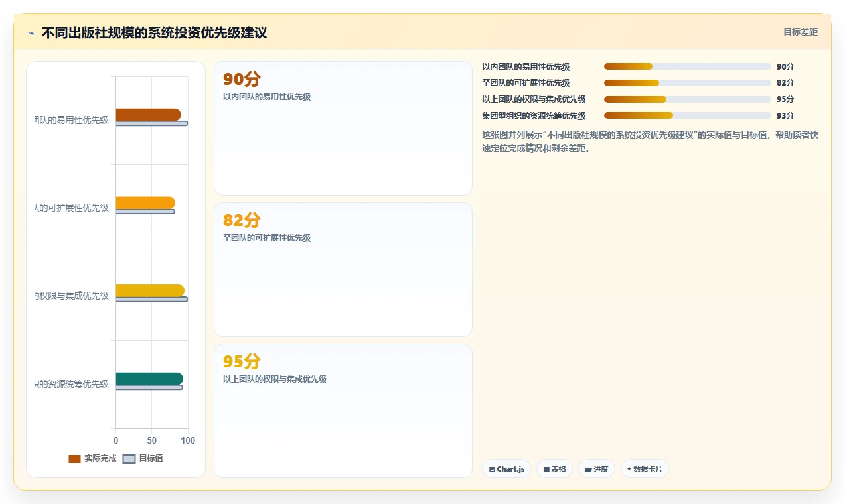The image size is (845, 504).
Task: Click the 资源统筹优先级 chart axis label
Action: [72, 384]
